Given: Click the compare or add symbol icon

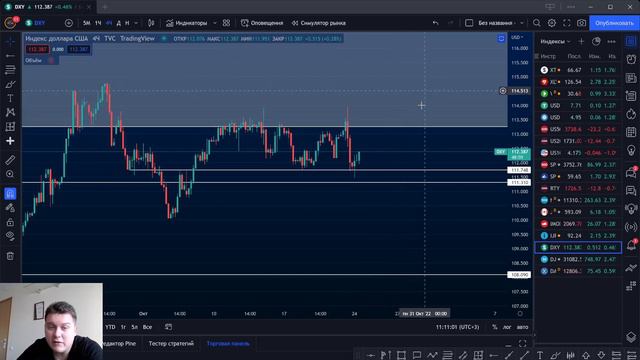Looking at the screenshot, I should click(69, 23).
